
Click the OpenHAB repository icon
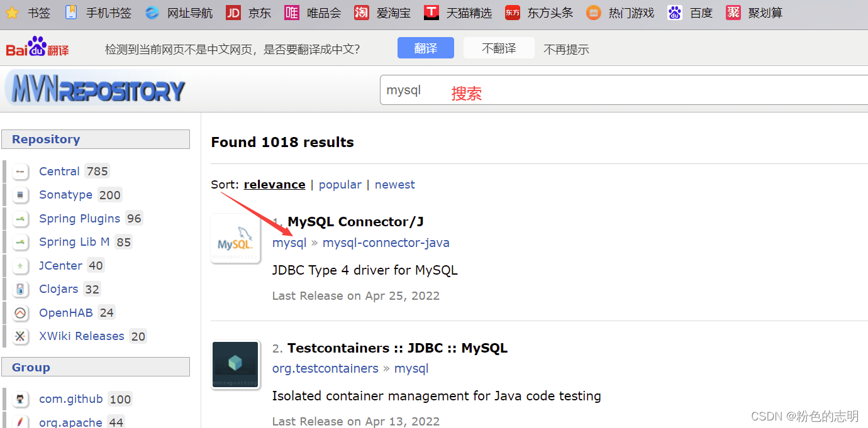click(x=21, y=313)
